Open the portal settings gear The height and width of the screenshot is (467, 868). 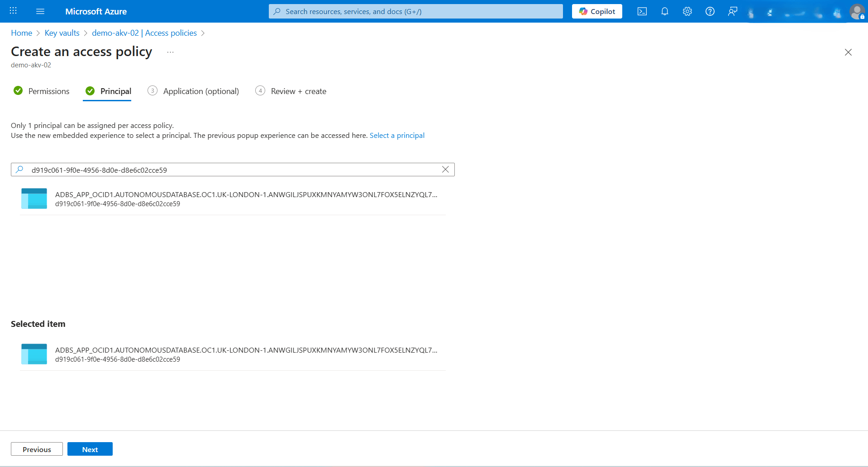tap(687, 11)
